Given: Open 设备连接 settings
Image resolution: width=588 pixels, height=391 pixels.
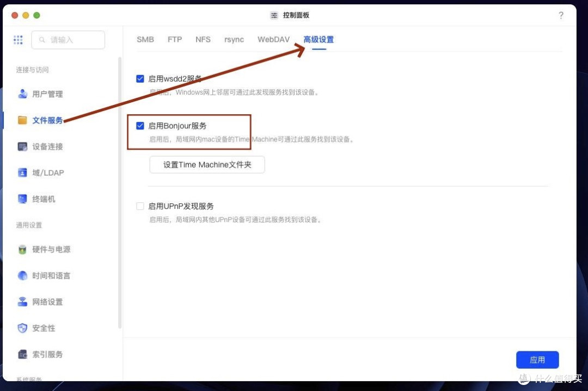Looking at the screenshot, I should 47,146.
